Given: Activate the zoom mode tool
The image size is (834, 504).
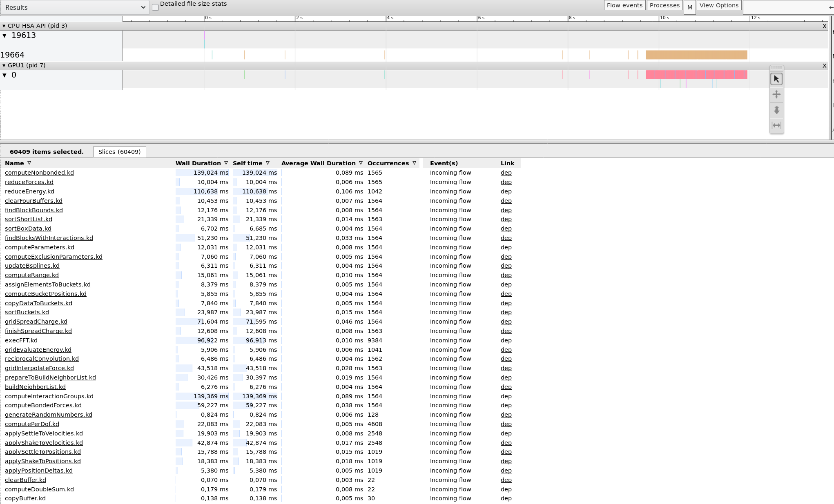Looking at the screenshot, I should pos(776,110).
